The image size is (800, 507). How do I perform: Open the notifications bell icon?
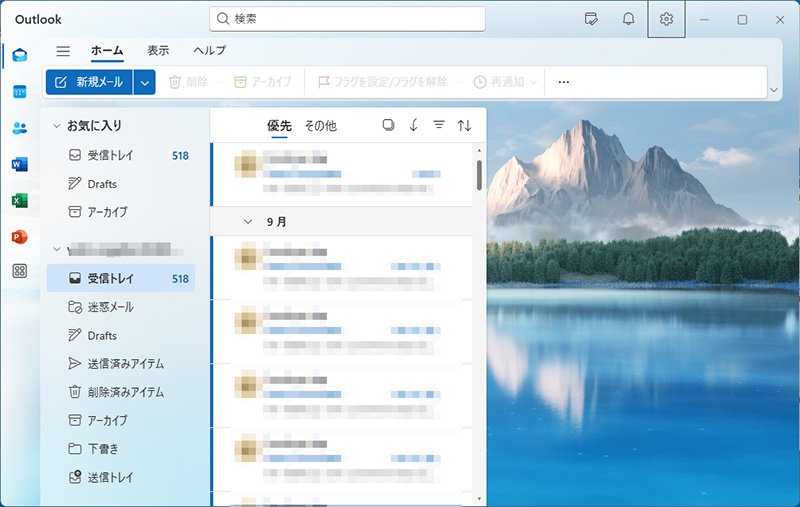(628, 19)
